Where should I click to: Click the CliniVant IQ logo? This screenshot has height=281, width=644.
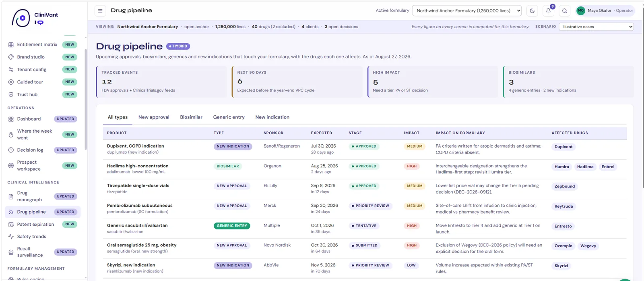35,18
